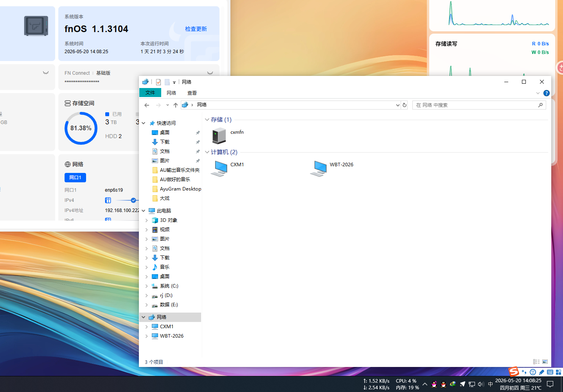
Task: Open the 查看 ribbon tab
Action: (192, 93)
